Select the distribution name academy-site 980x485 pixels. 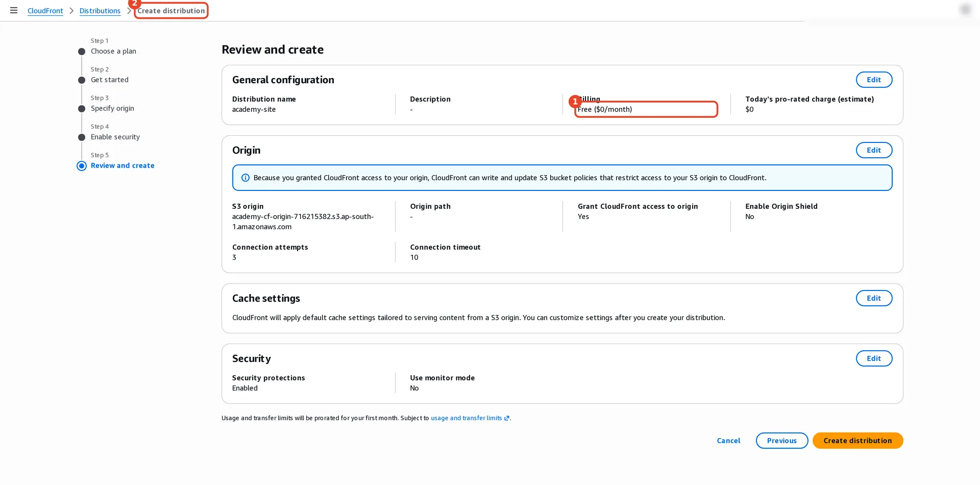[254, 109]
